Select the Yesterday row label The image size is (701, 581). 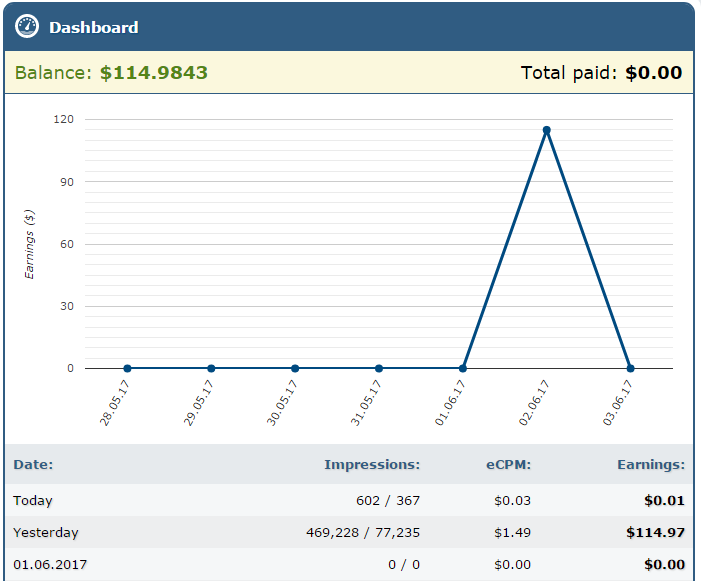tap(45, 532)
